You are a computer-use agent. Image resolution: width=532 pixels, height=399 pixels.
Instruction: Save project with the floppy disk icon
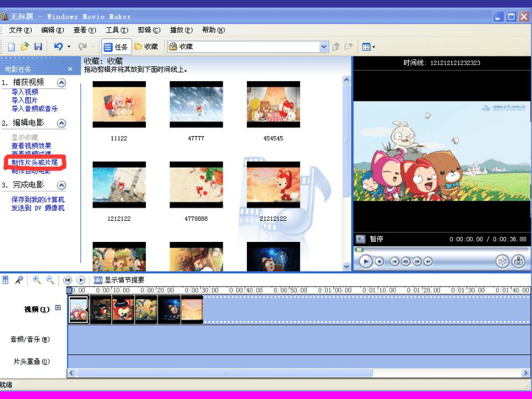38,47
